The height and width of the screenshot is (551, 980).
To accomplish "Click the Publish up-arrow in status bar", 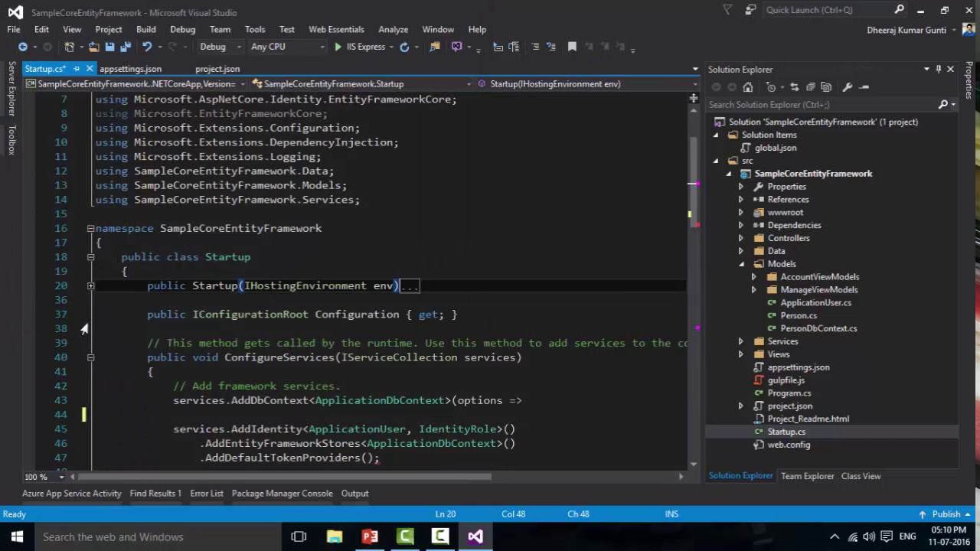I will [923, 514].
